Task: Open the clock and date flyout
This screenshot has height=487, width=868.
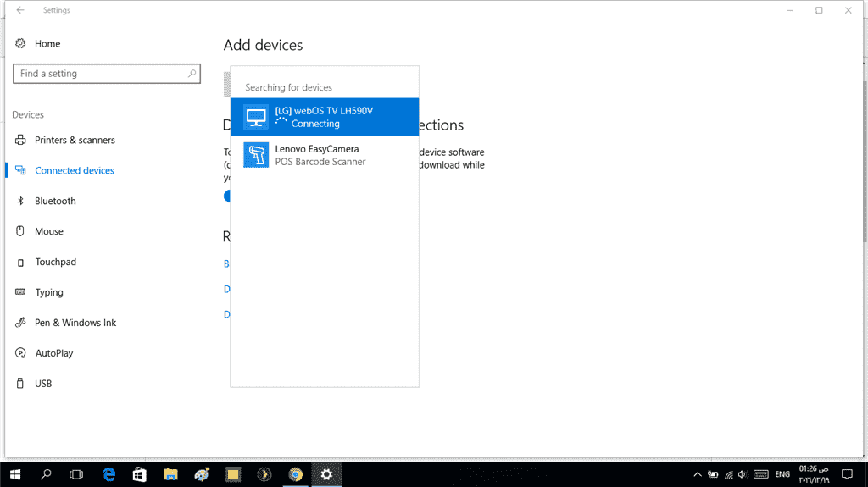Action: click(814, 474)
